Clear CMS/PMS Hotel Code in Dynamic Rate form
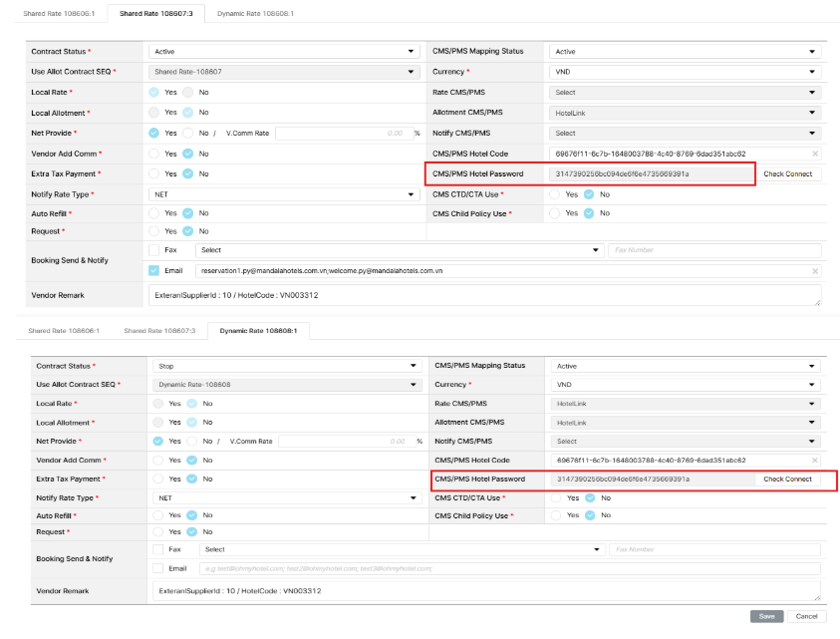This screenshot has height=639, width=840. (x=814, y=461)
